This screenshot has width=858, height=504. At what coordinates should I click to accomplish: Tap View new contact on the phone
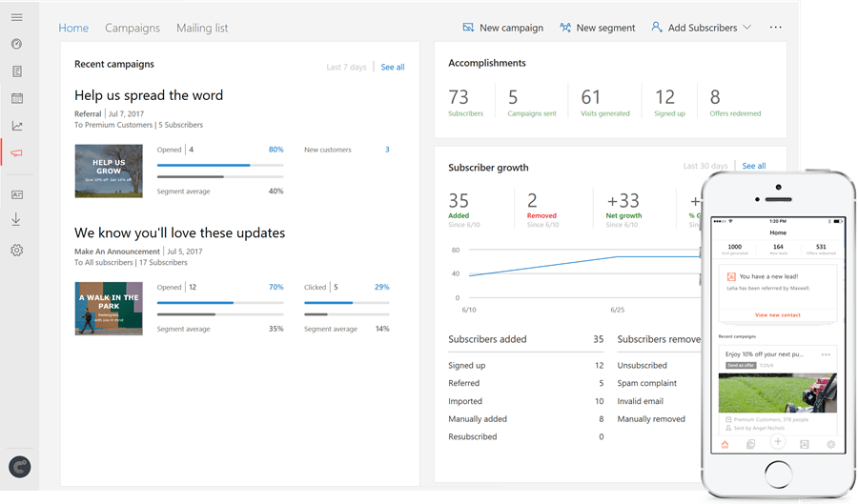pos(778,314)
